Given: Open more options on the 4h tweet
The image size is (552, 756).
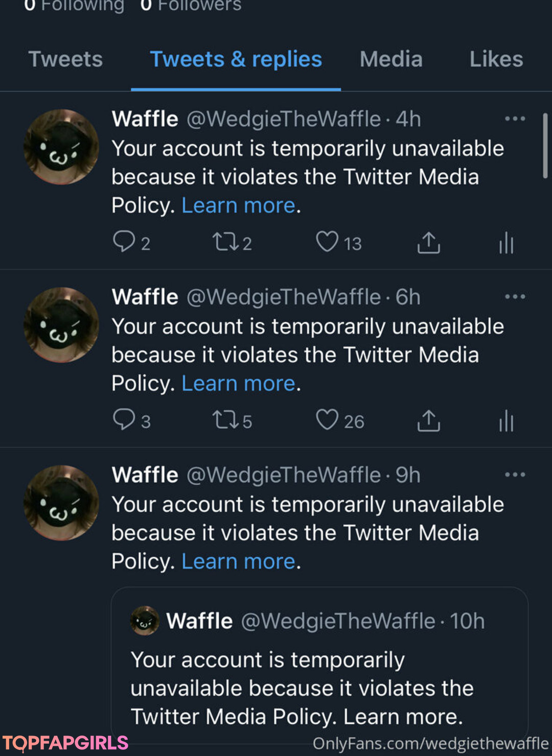Looking at the screenshot, I should click(515, 119).
